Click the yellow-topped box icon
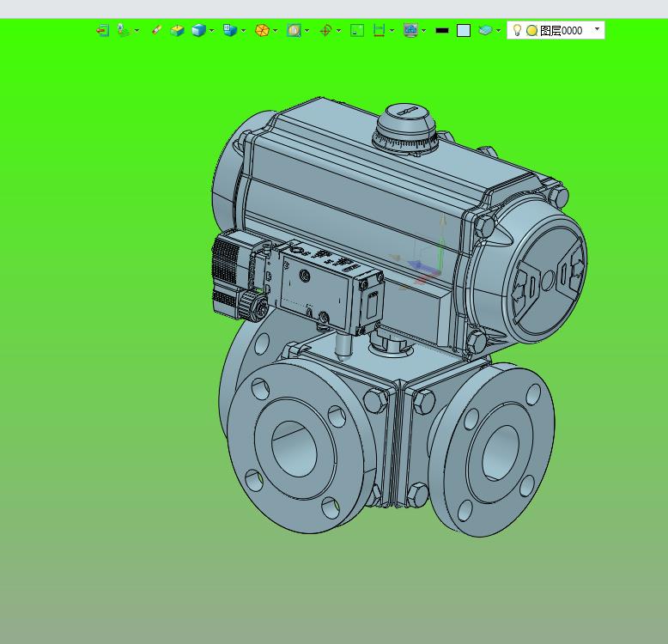The width and height of the screenshot is (668, 644). click(177, 30)
